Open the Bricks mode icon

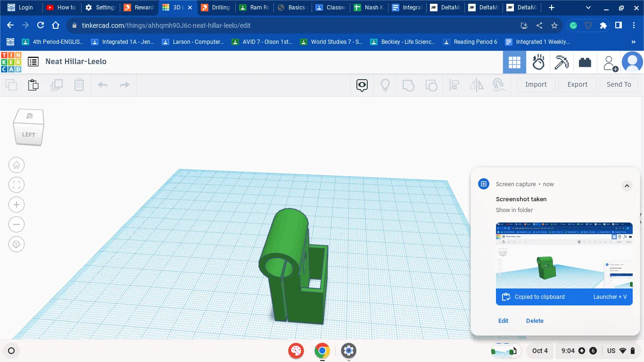pyautogui.click(x=585, y=62)
